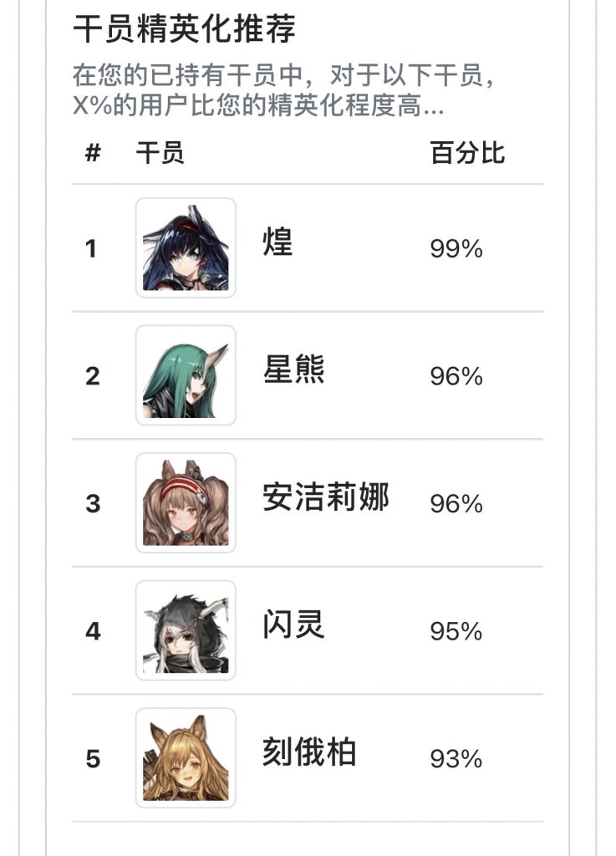Click rank number 1 cell
The width and height of the screenshot is (616, 856).
[x=92, y=249]
